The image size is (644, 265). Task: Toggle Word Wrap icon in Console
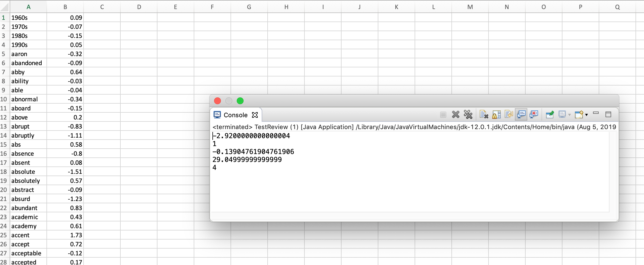point(509,114)
